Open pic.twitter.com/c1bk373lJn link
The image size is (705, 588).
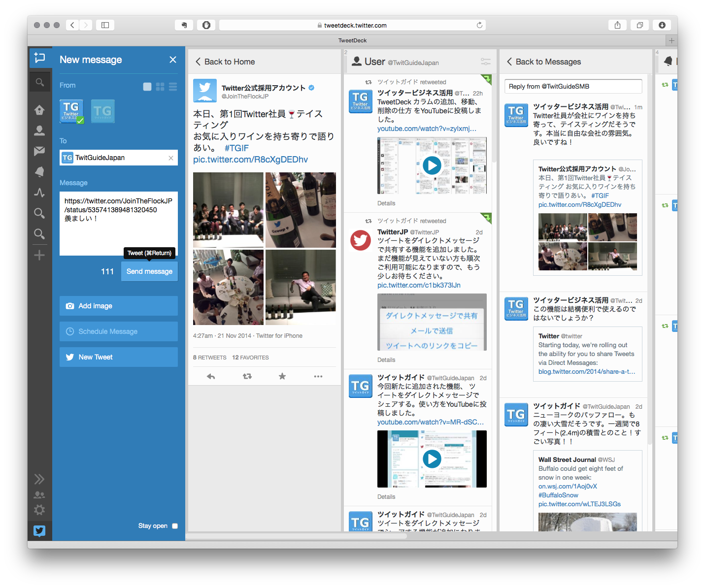tap(419, 285)
